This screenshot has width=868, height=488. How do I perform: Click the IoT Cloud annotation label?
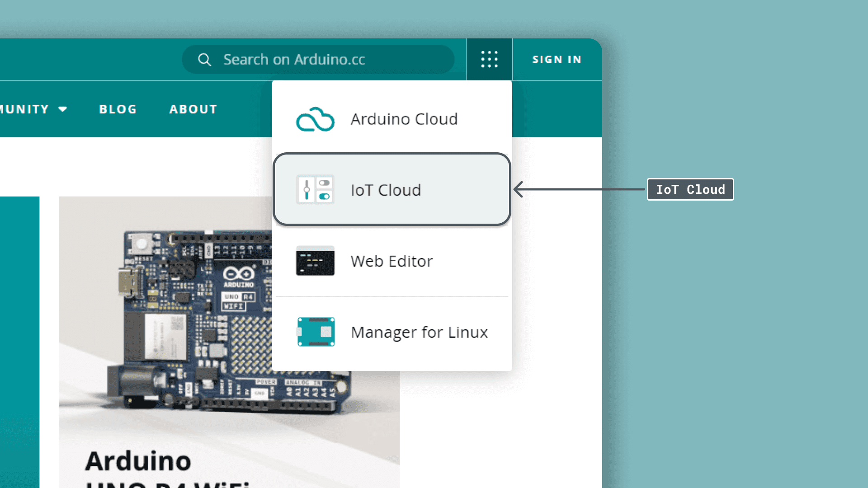tap(690, 189)
